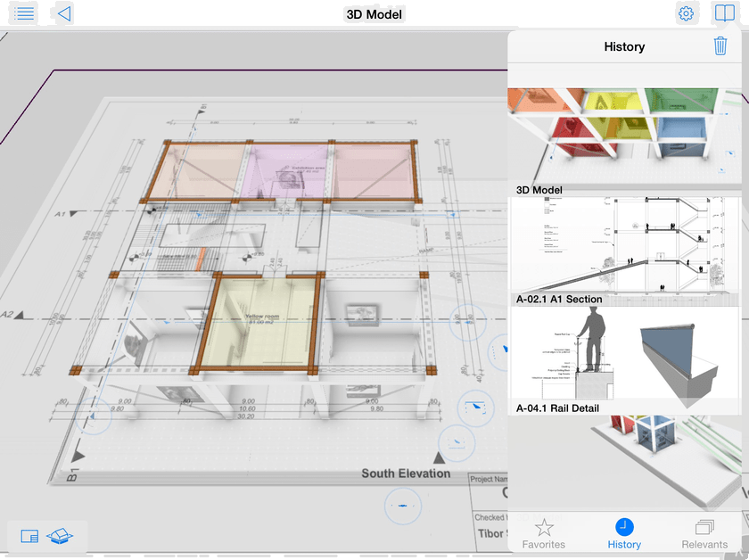This screenshot has width=749, height=560.
Task: Select the 3D model view icon
Action: coord(61,536)
